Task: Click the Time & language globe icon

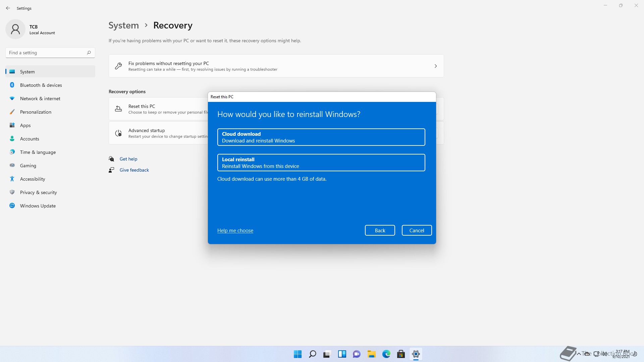Action: (12, 152)
